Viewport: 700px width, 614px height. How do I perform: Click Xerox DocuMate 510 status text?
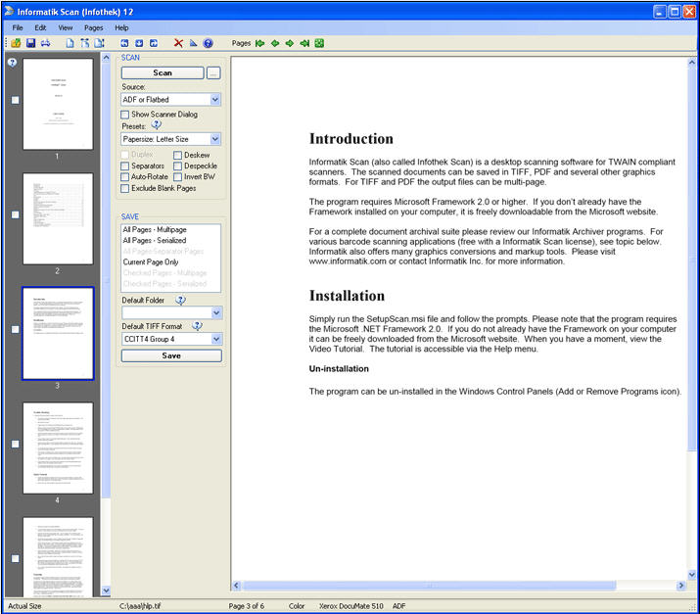click(x=350, y=606)
